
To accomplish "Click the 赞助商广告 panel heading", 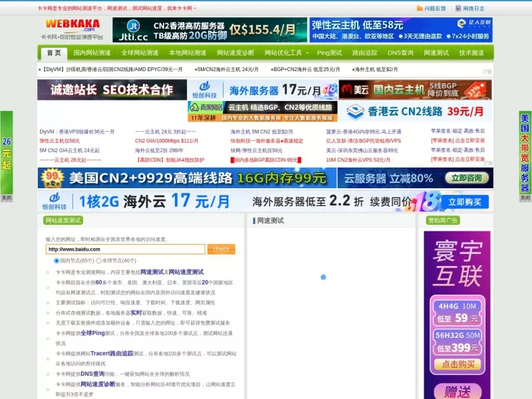I will click(x=443, y=221).
